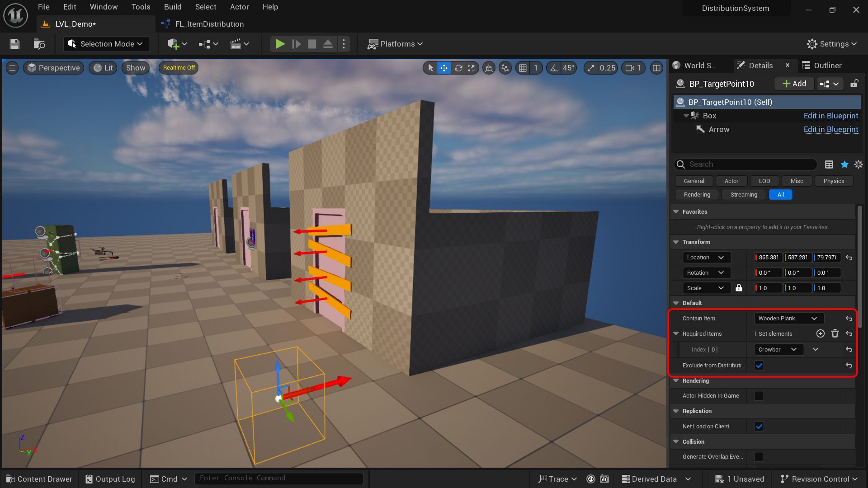868x488 pixels.
Task: Open the Content Drawer
Action: click(x=39, y=479)
